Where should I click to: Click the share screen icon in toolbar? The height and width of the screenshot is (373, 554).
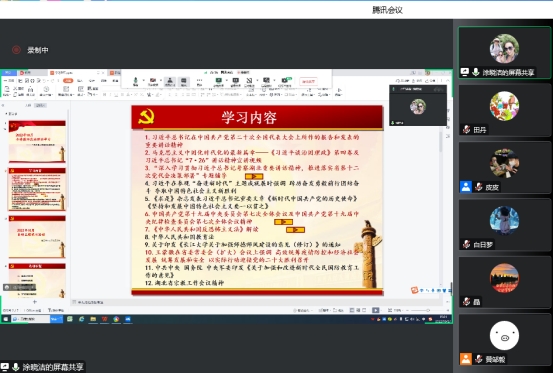(x=218, y=81)
